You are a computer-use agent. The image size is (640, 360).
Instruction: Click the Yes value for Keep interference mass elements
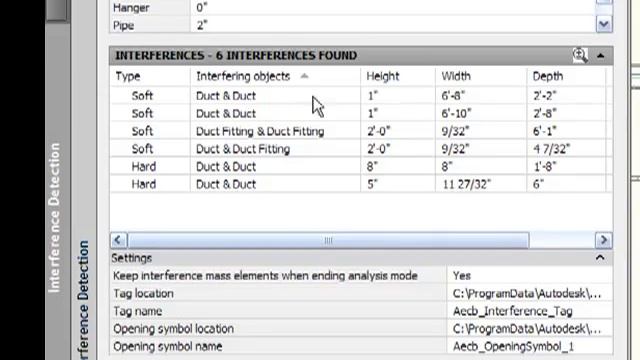pos(530,276)
